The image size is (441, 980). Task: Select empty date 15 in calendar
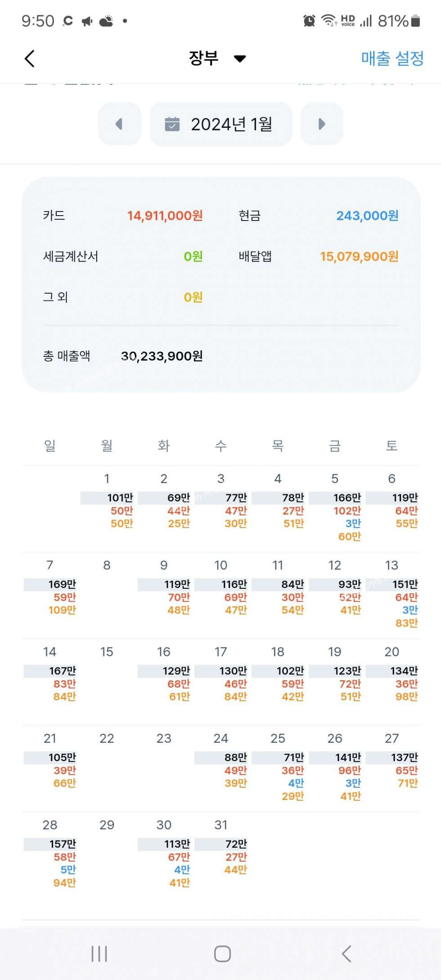[107, 652]
